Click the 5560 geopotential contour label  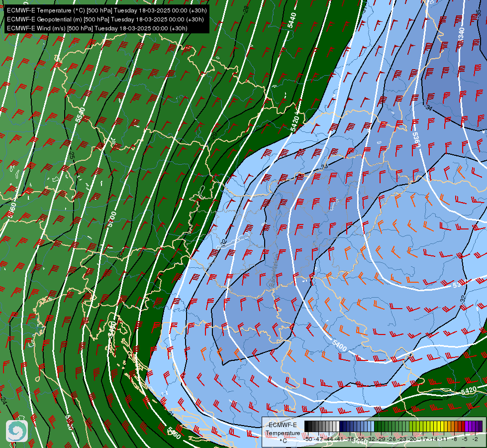point(12,210)
